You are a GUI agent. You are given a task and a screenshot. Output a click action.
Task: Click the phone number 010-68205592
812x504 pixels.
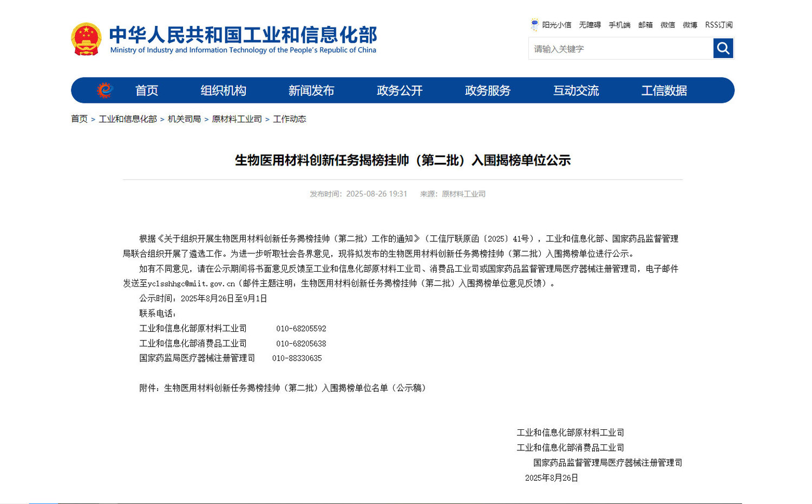[x=301, y=329]
